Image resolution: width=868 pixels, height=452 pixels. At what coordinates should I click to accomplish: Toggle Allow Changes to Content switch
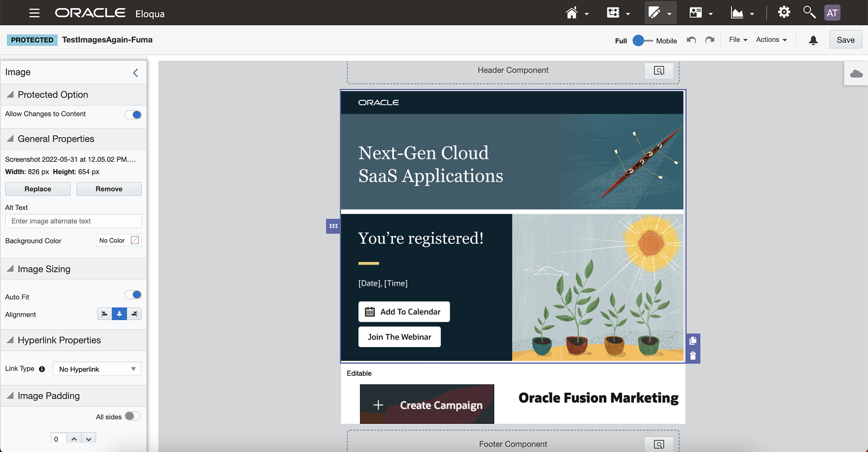133,115
